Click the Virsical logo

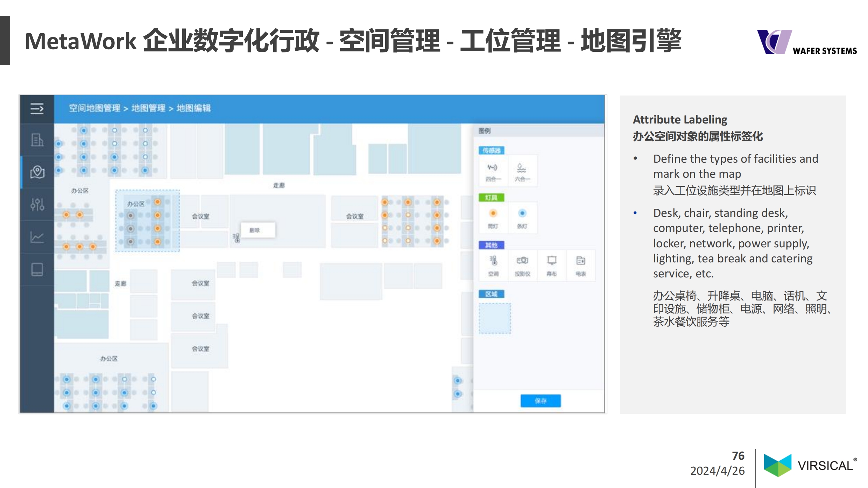pyautogui.click(x=810, y=466)
